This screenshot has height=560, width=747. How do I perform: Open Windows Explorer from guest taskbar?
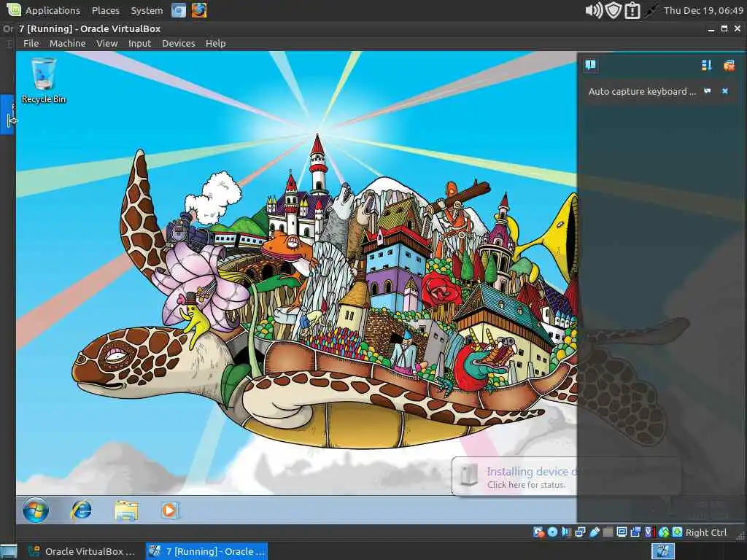(126, 510)
